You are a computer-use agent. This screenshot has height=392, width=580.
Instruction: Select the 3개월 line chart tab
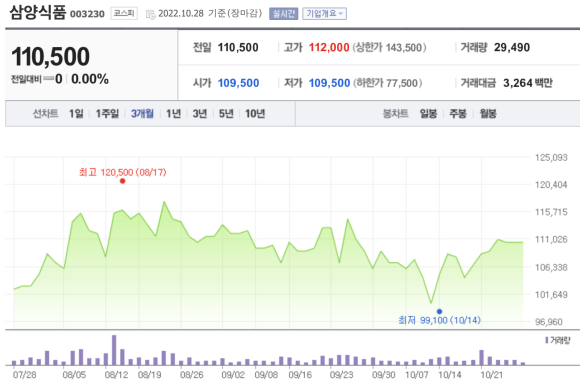(x=142, y=114)
